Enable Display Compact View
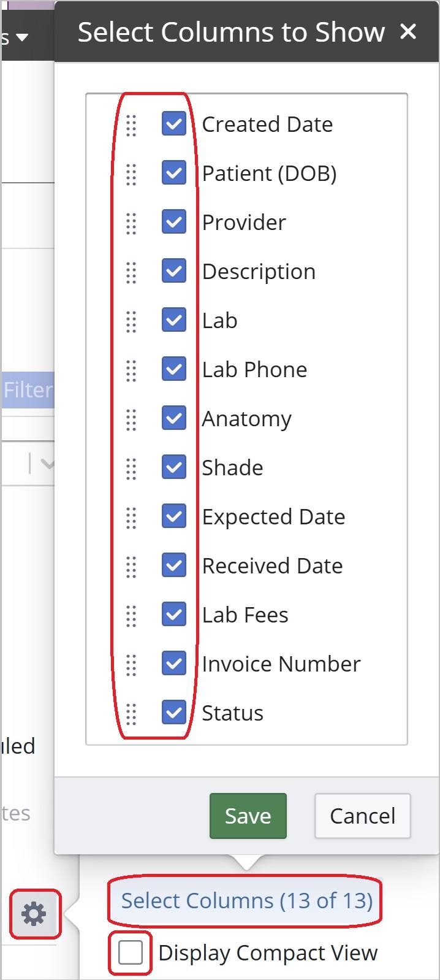The image size is (440, 980). 131,953
